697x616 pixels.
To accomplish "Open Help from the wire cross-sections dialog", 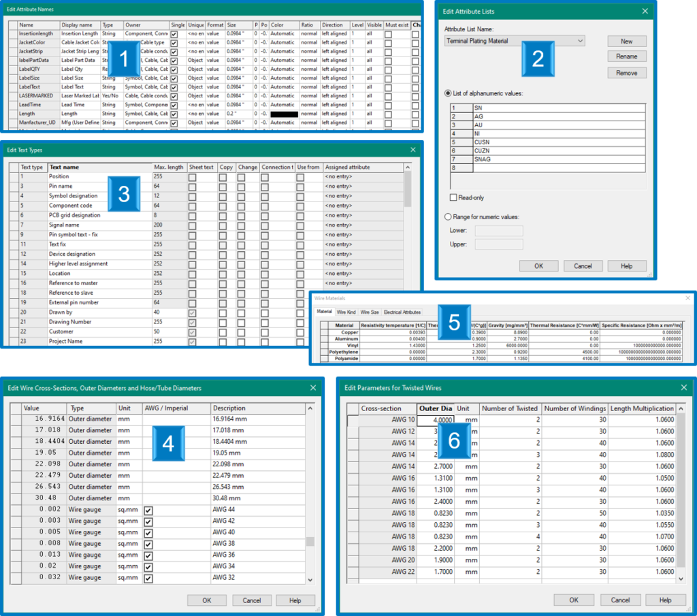I will coord(295,600).
